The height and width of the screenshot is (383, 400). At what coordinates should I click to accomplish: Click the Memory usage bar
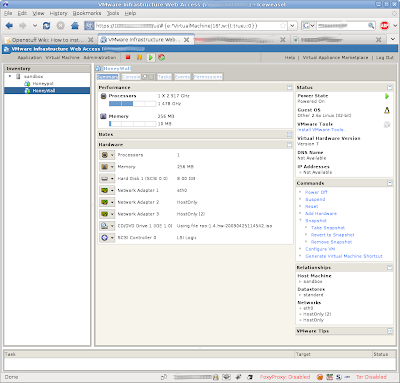[133, 124]
